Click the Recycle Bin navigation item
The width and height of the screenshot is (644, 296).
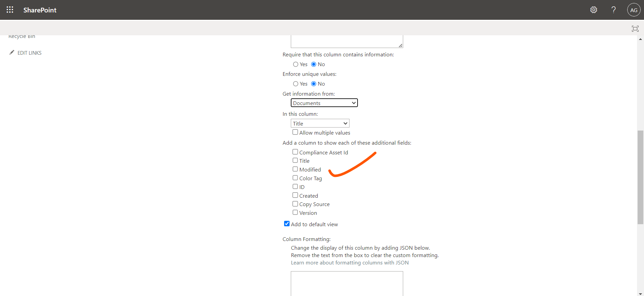22,36
